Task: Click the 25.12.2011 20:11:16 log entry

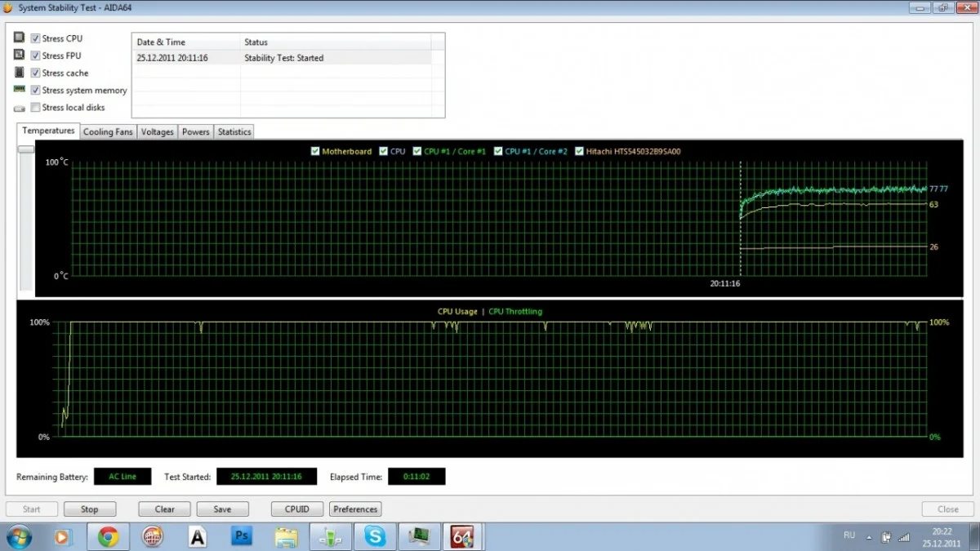Action: point(172,58)
